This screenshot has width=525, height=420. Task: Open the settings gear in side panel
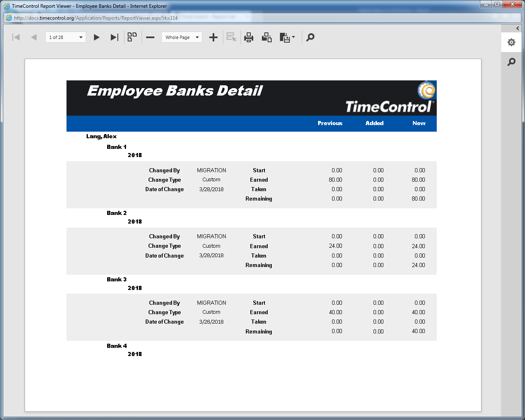tap(511, 42)
